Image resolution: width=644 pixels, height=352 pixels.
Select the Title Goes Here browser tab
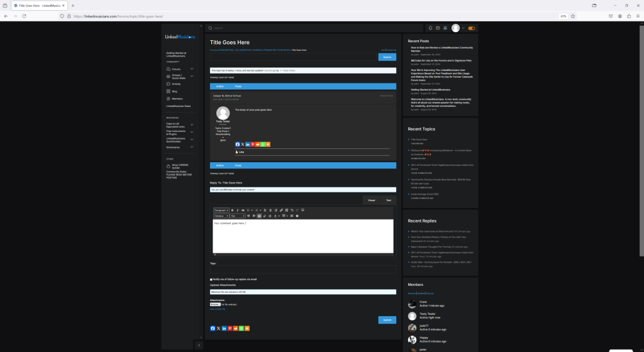coord(39,6)
